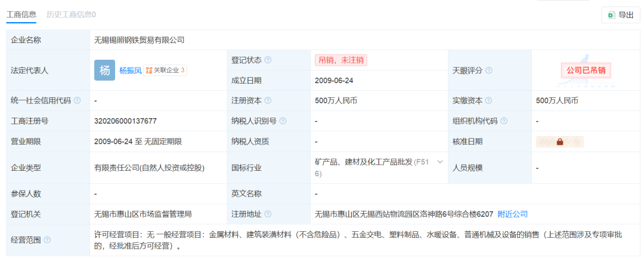The height and width of the screenshot is (261, 644).
Task: Select 矿产品、建材及化工产品批发 industry text
Action: point(364,162)
